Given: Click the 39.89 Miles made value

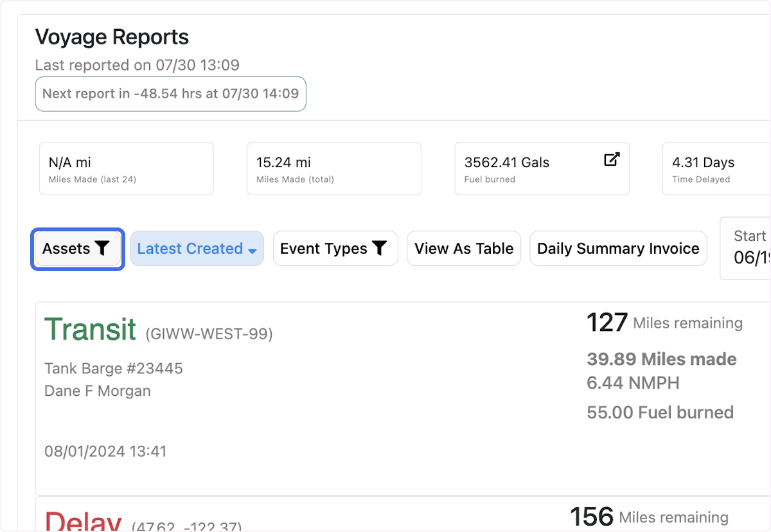Looking at the screenshot, I should click(x=661, y=359).
